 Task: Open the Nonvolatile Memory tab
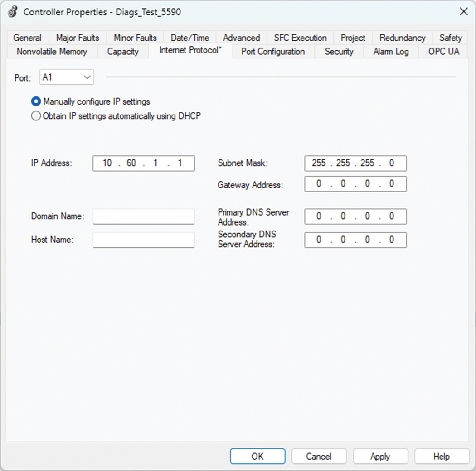click(x=52, y=52)
